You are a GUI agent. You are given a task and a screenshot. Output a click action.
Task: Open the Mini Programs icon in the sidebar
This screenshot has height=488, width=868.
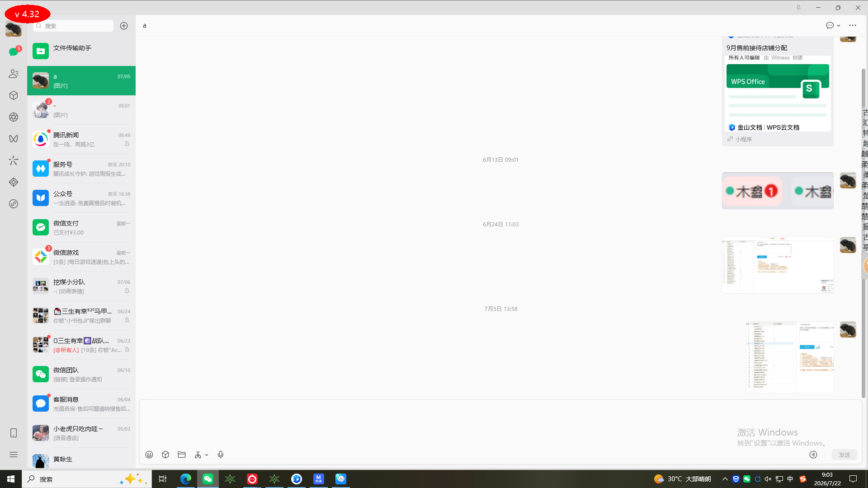(14, 204)
